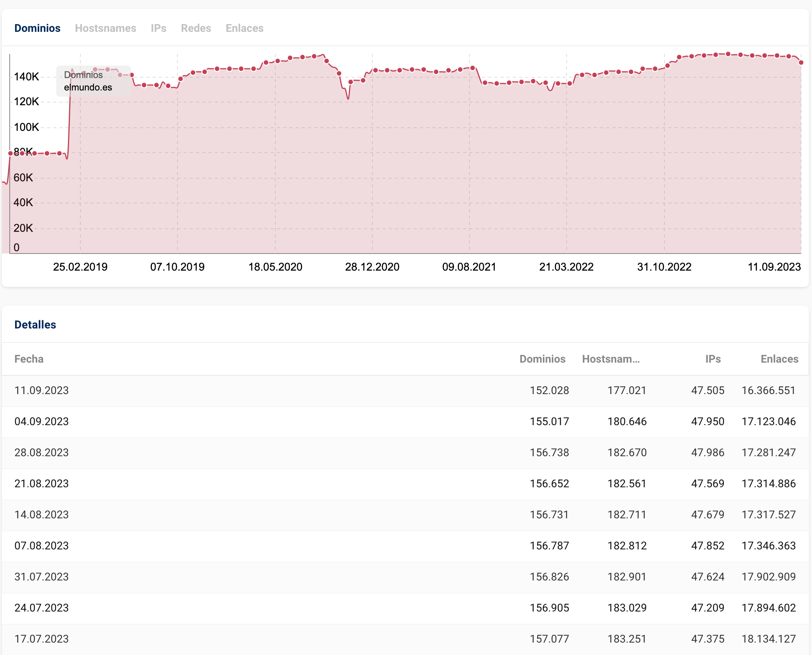Click the Detalles section heading
The image size is (812, 655).
pyautogui.click(x=35, y=325)
